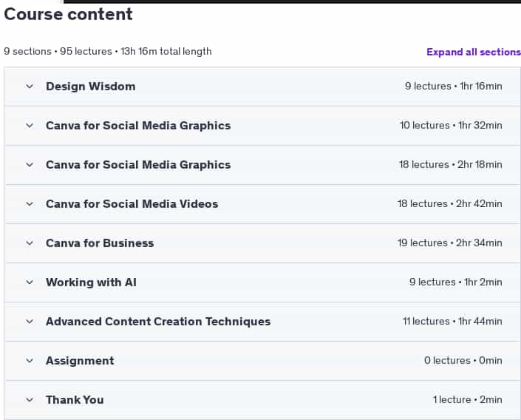521x420 pixels.
Task: Open Working with AI section title
Action: click(91, 282)
